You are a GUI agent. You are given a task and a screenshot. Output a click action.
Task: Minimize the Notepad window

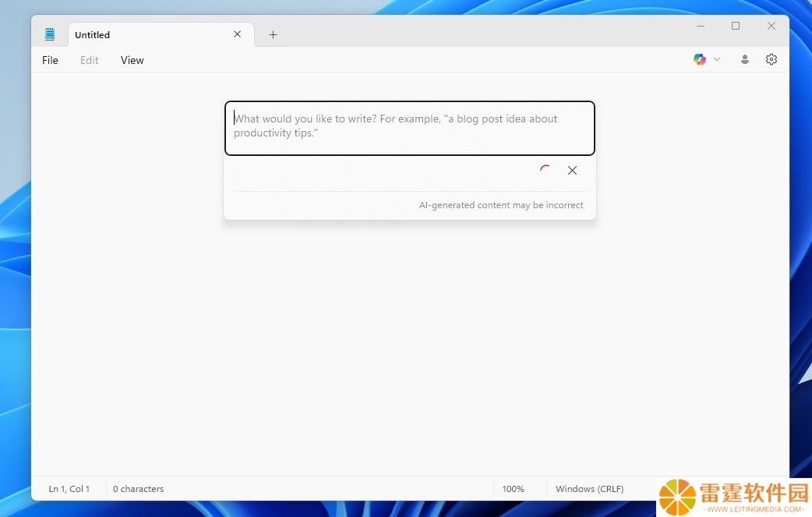point(701,26)
